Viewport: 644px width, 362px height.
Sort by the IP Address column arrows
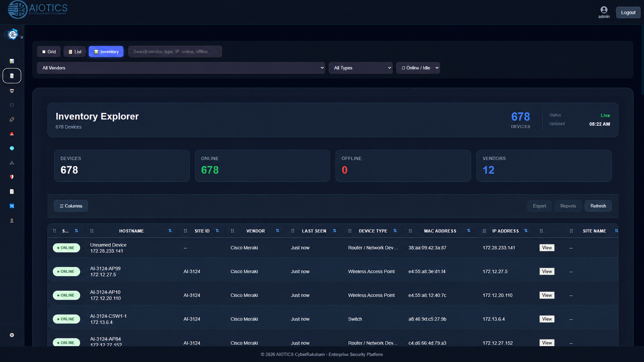(x=526, y=231)
